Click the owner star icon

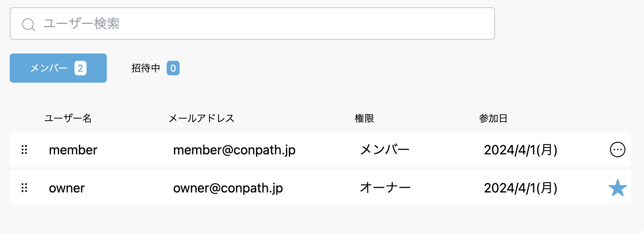point(617,188)
